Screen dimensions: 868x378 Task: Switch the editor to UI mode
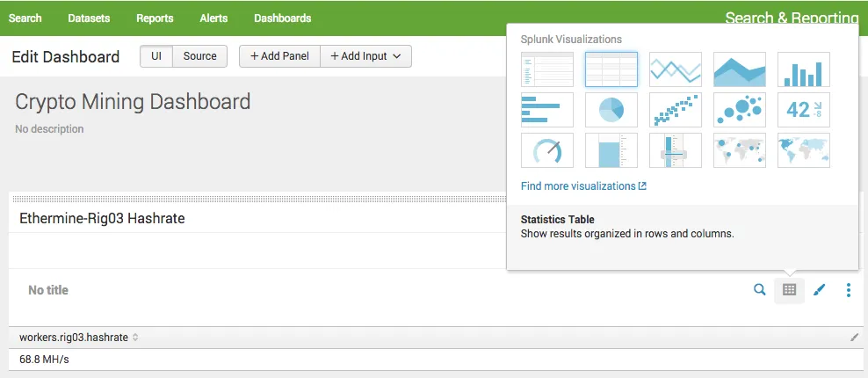pyautogui.click(x=156, y=56)
